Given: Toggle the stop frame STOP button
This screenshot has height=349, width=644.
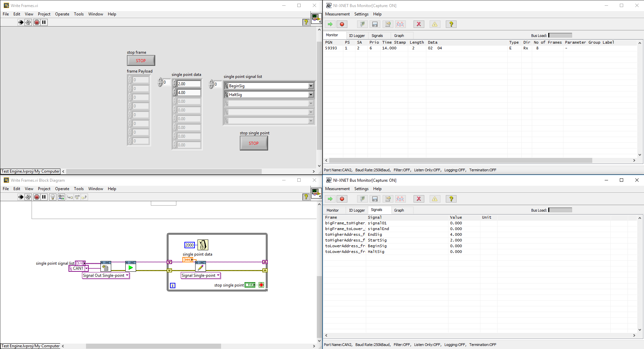Looking at the screenshot, I should [141, 60].
